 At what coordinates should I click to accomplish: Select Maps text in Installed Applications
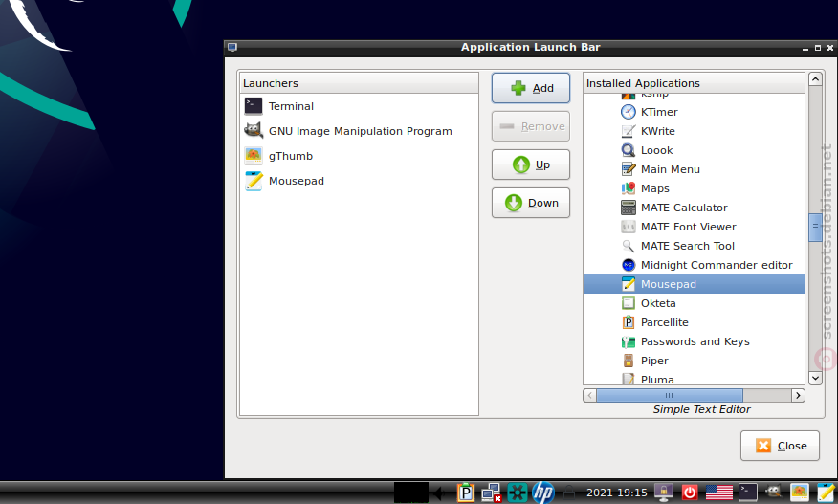654,188
